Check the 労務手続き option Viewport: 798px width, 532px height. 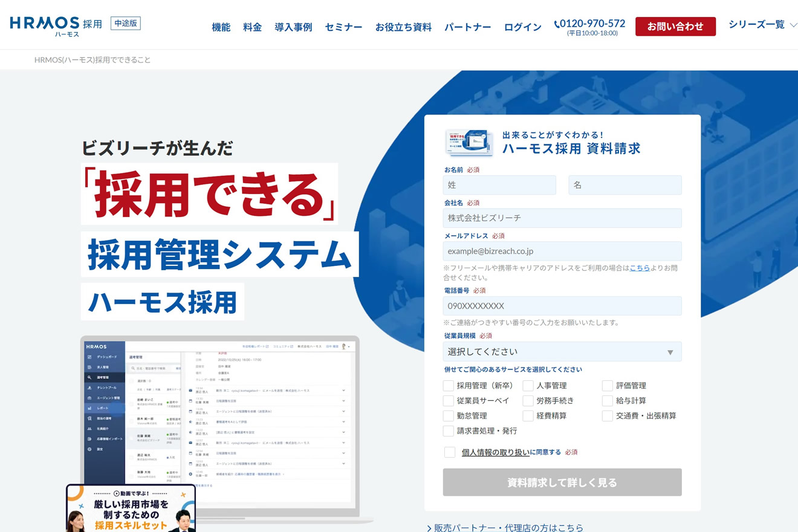pyautogui.click(x=528, y=401)
